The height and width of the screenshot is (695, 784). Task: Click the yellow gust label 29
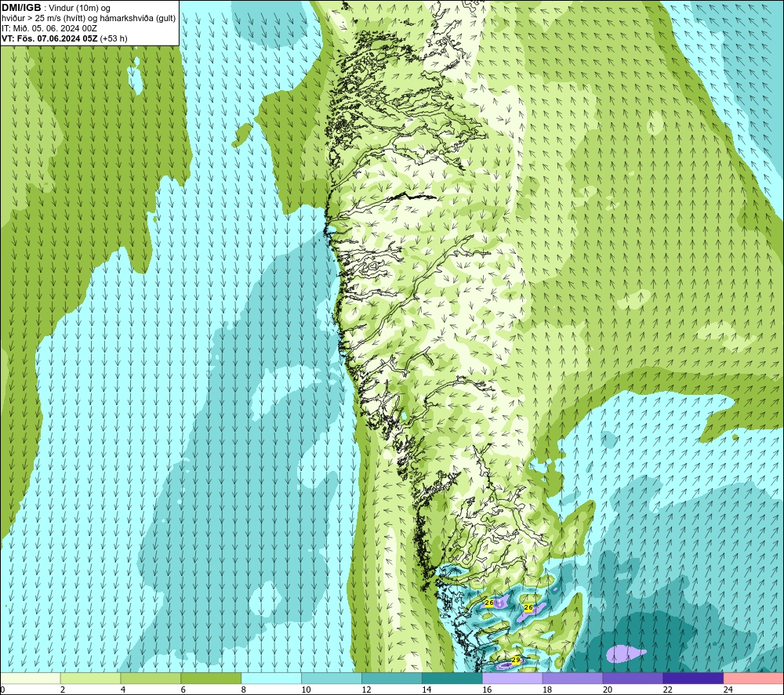[516, 660]
